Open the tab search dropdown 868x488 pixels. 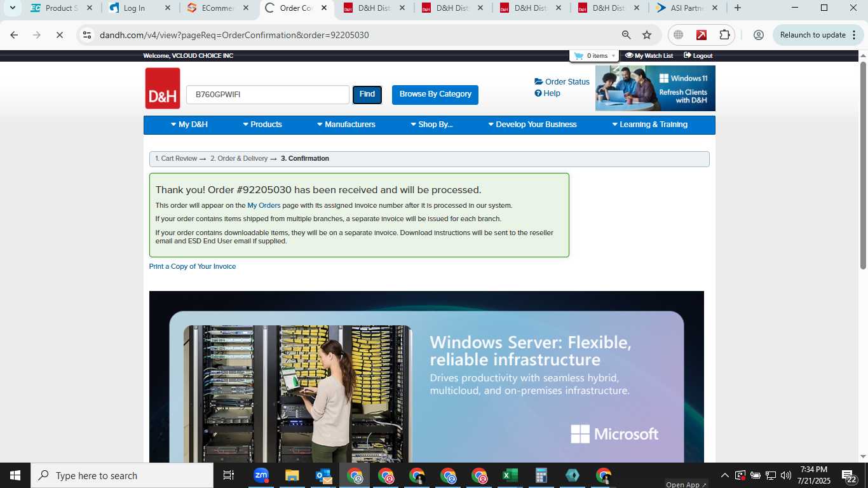[12, 8]
